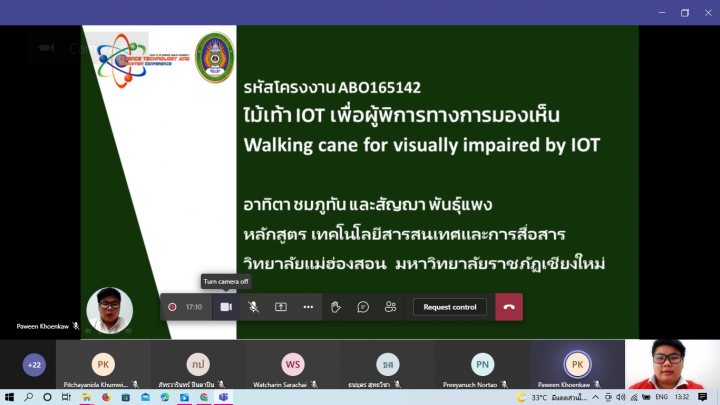Raise your hand in the meeting
720x405 pixels.
pyautogui.click(x=336, y=307)
